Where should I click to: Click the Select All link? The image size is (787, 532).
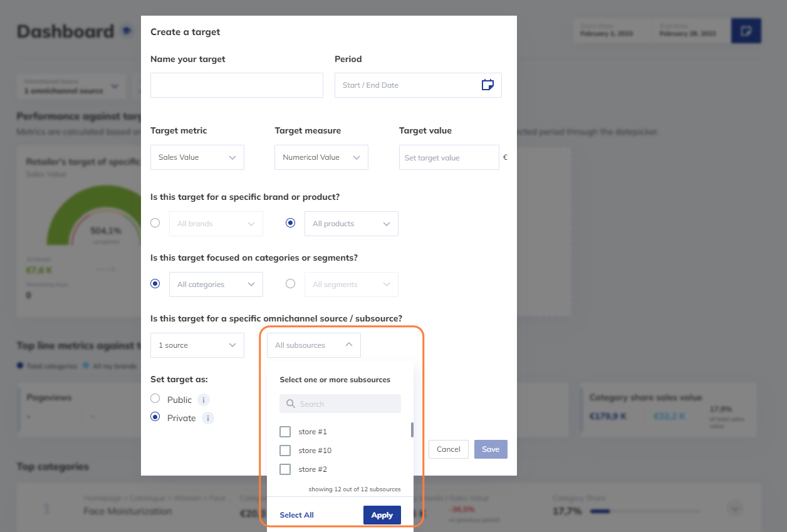(x=296, y=515)
